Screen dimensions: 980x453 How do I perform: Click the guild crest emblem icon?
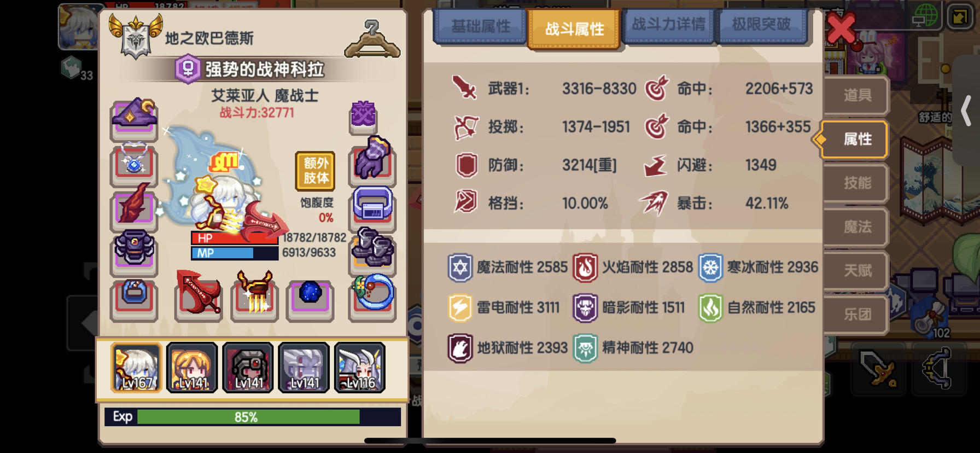[136, 36]
